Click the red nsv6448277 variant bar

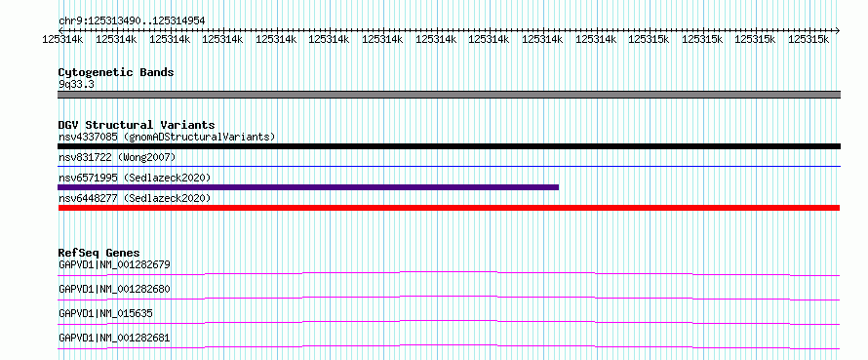[x=449, y=208]
